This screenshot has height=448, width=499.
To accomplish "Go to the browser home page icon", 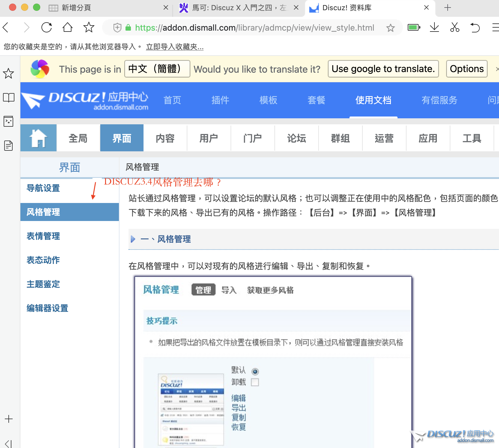I will click(68, 28).
